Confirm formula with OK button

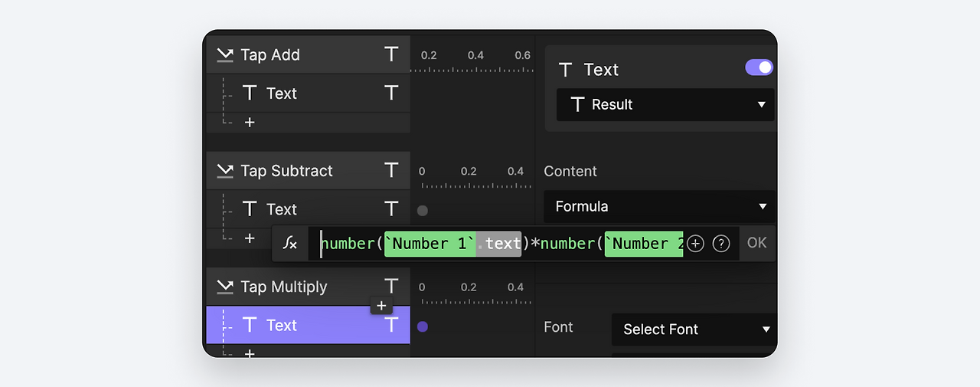756,243
